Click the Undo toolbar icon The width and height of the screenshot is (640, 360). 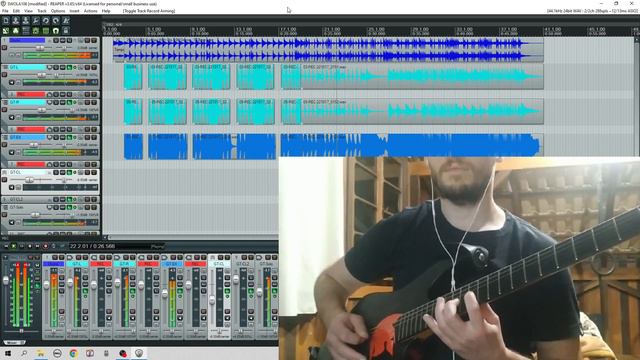(46, 21)
